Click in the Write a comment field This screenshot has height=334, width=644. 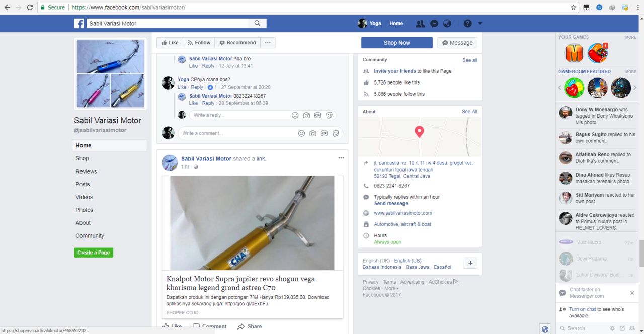pos(239,133)
